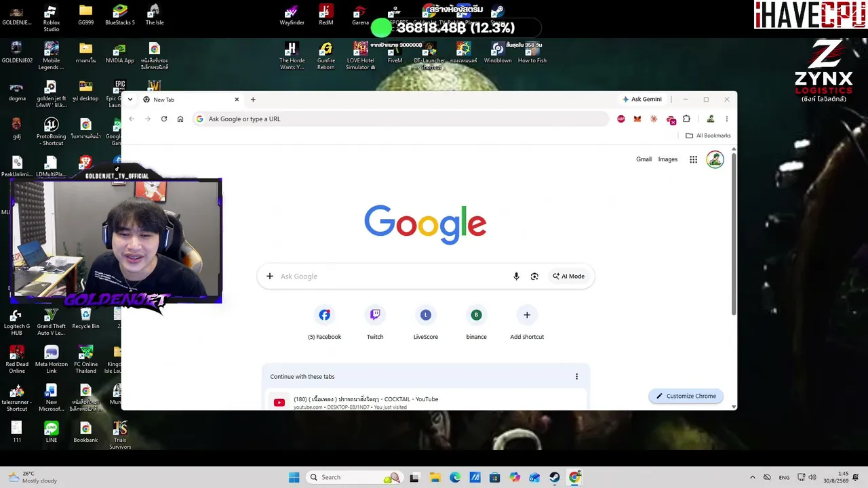Open File Explorer from the taskbar
868x488 pixels.
coord(435,477)
